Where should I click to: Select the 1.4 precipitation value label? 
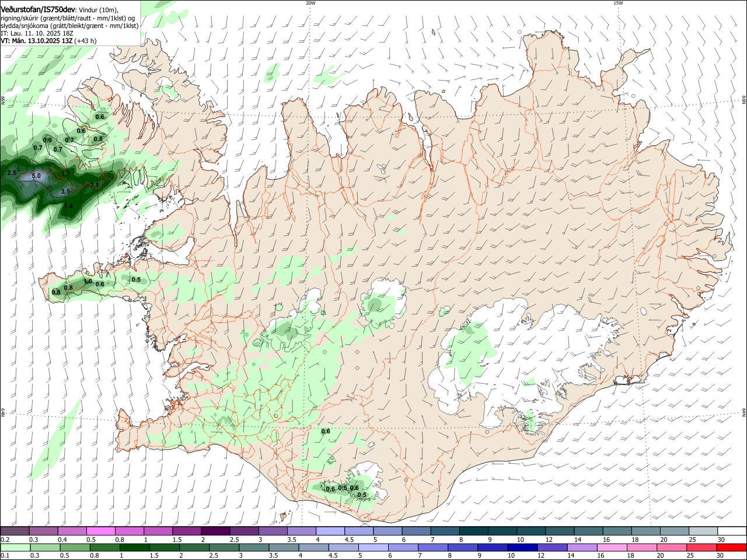tap(68, 206)
